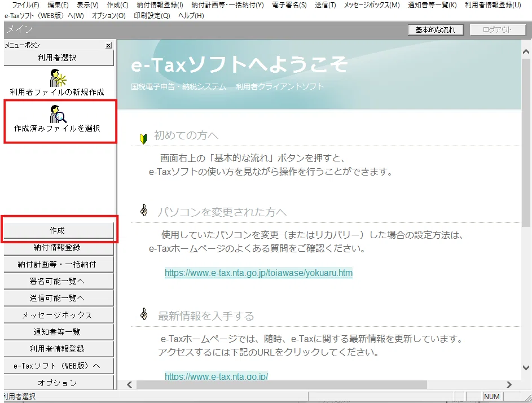Click the 利用者選択 sidebar button
Screen dimensions: 532x403
click(x=59, y=58)
